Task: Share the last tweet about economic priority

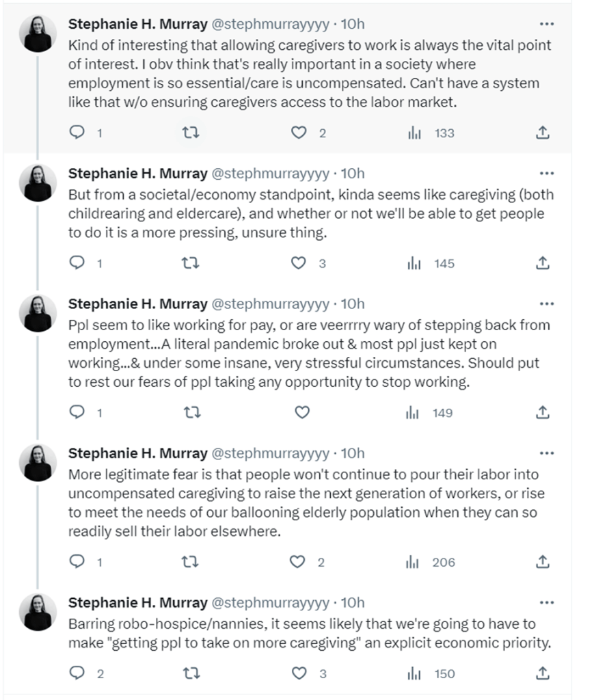Action: click(x=542, y=673)
